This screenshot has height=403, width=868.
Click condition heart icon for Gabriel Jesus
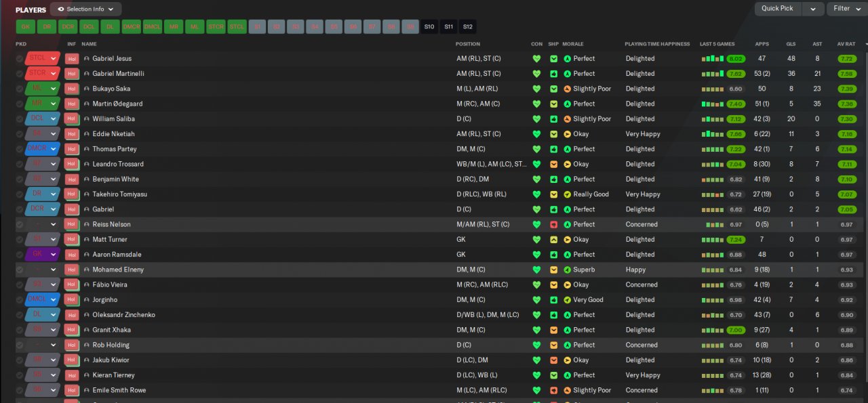coord(536,59)
